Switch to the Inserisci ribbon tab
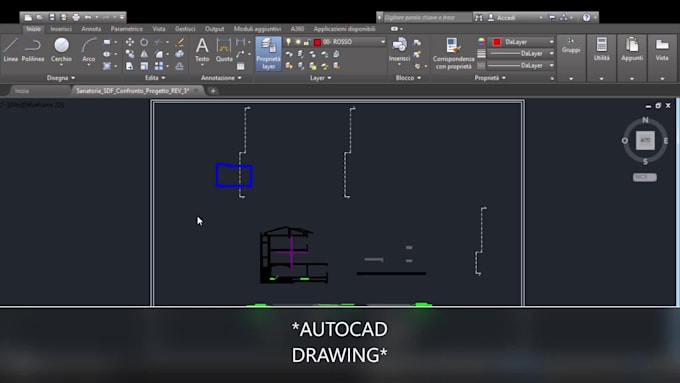The width and height of the screenshot is (680, 383). pyautogui.click(x=61, y=29)
